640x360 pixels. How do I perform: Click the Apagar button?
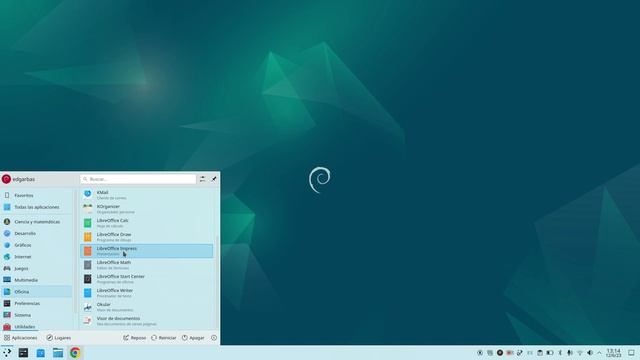click(193, 338)
